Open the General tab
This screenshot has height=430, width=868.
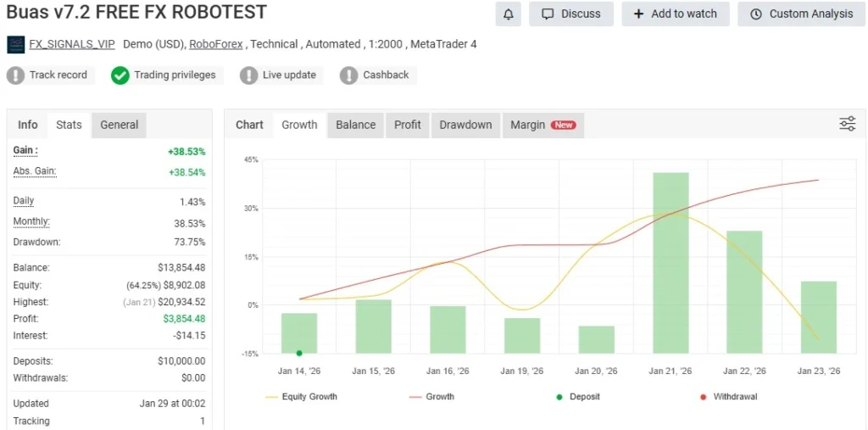119,125
